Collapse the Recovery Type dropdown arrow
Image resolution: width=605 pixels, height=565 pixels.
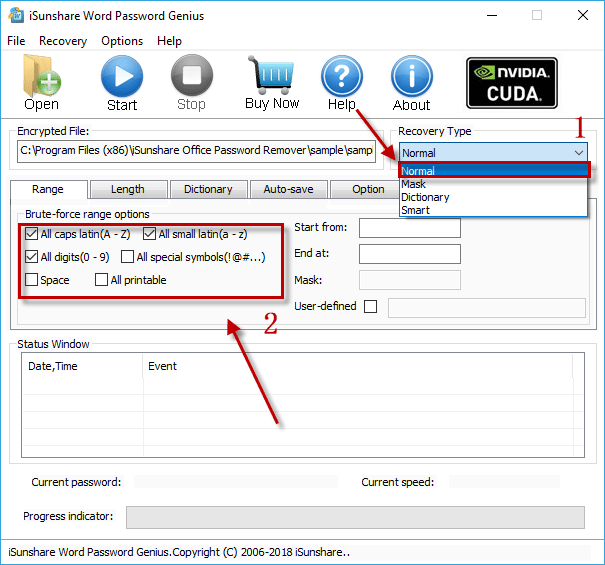pyautogui.click(x=579, y=152)
